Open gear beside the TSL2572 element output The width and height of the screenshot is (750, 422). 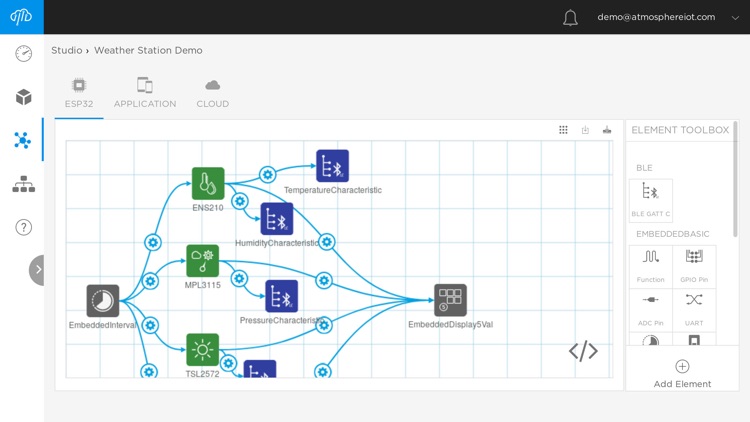[x=229, y=363]
